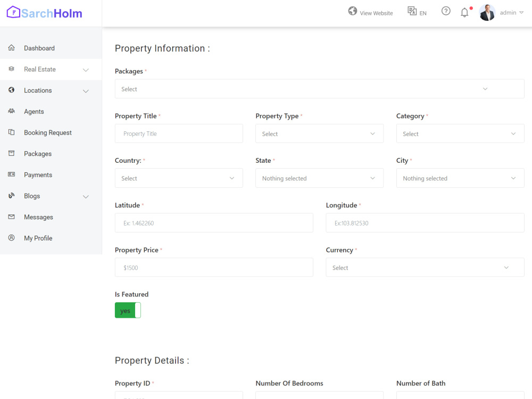Viewport: 532px width, 399px height.
Task: Click the View Website link
Action: 376,13
